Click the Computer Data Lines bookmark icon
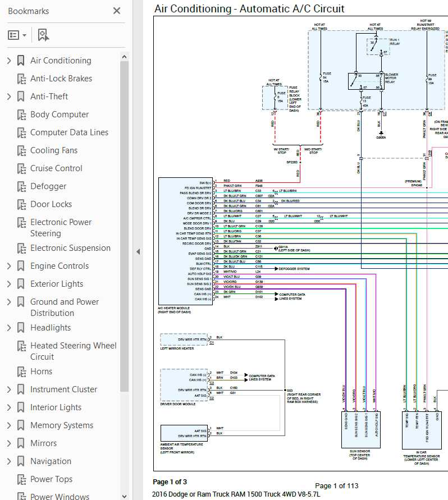448x500 pixels. [x=21, y=132]
